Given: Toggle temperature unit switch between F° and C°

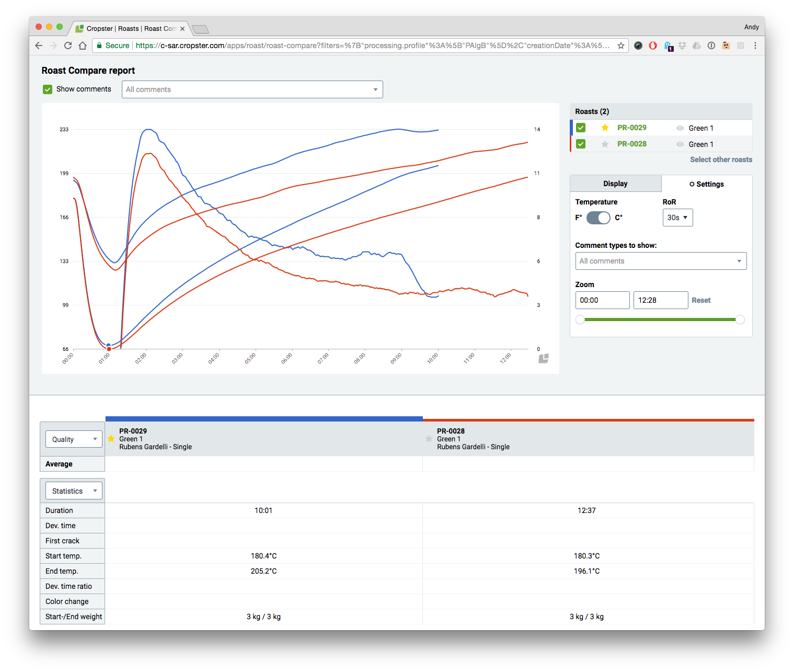Looking at the screenshot, I should point(598,218).
